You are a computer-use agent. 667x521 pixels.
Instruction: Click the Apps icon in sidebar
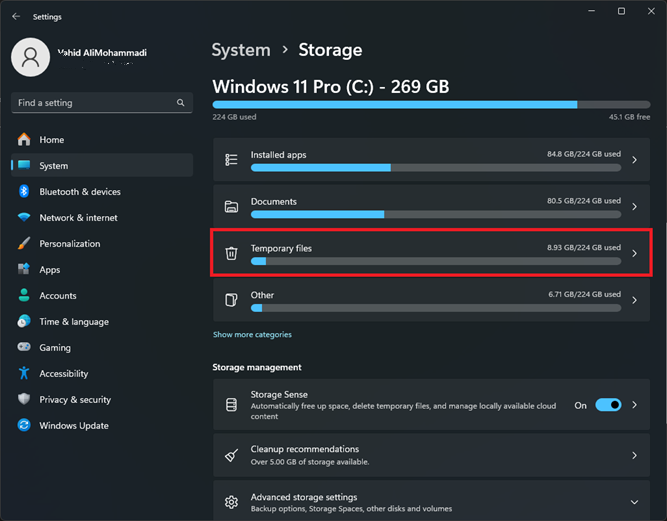pos(24,269)
